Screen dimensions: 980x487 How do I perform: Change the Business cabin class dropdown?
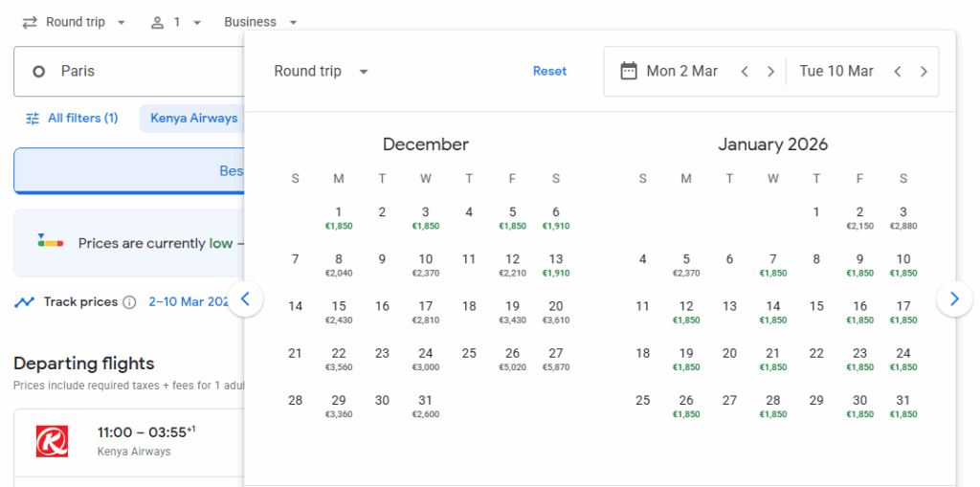(x=260, y=22)
